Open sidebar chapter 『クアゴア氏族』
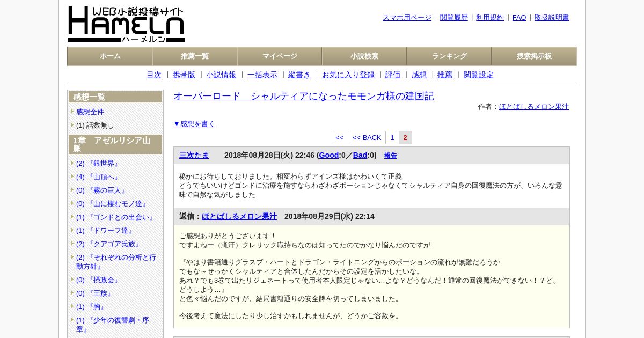The width and height of the screenshot is (644, 338). tap(108, 244)
